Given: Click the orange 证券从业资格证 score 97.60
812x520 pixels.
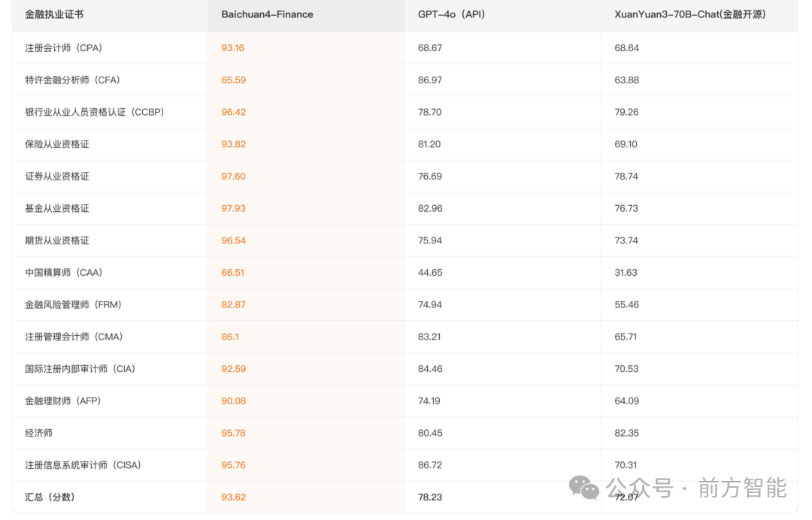Looking at the screenshot, I should [234, 176].
